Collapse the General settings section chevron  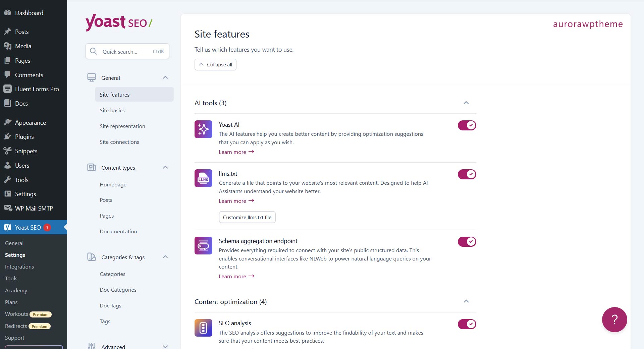pos(165,77)
